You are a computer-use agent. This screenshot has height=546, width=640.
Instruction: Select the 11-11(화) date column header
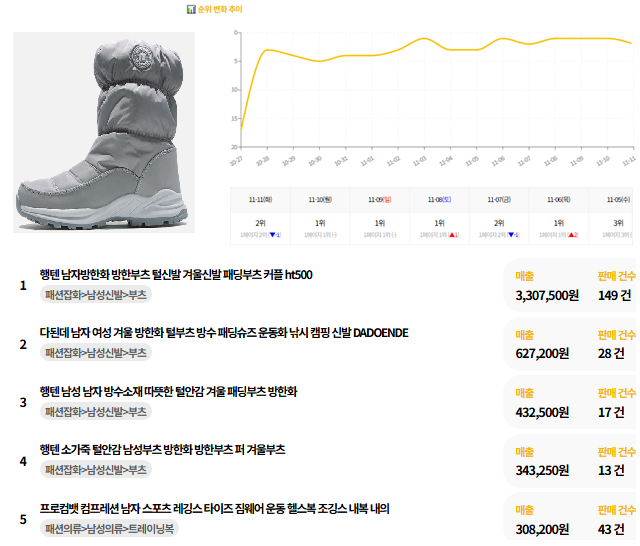260,199
